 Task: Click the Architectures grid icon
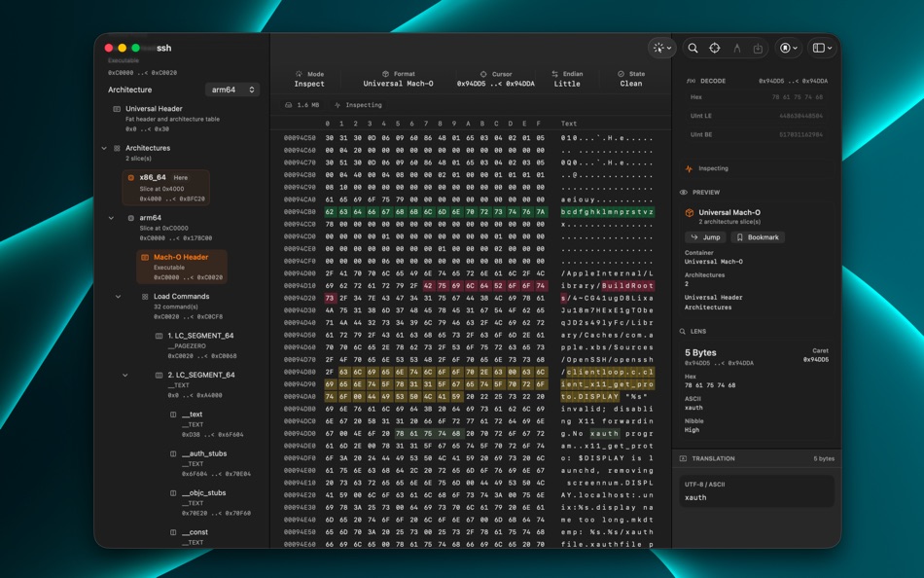(x=117, y=148)
